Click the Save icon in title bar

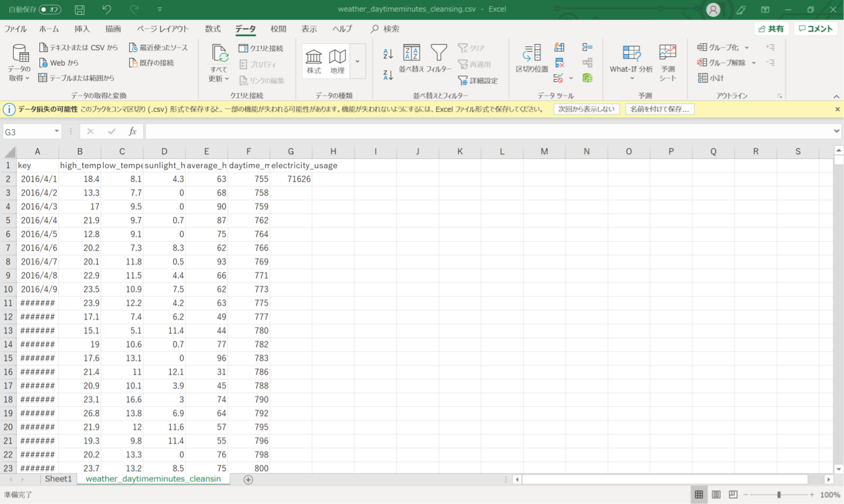[x=80, y=9]
